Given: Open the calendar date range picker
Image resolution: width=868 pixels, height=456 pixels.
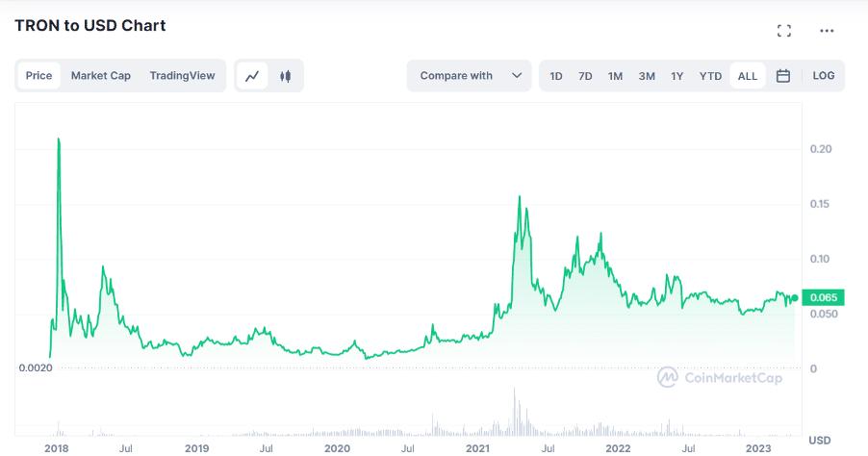Looking at the screenshot, I should tap(782, 76).
